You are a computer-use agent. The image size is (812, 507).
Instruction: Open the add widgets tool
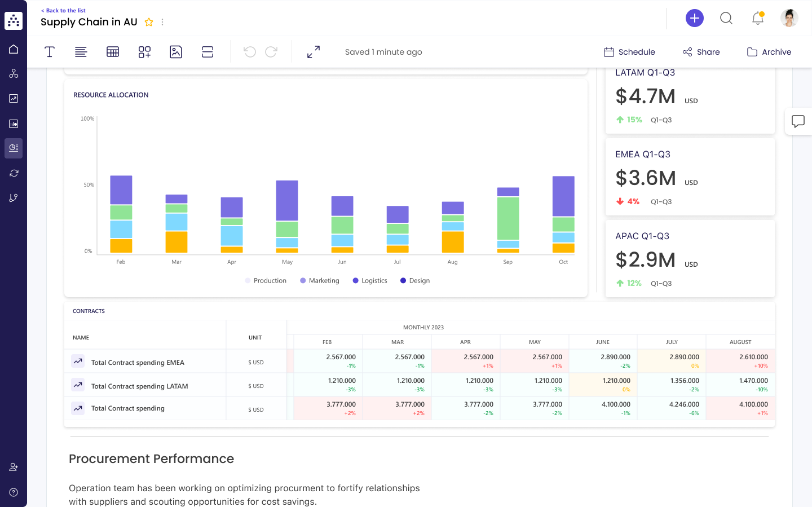click(x=144, y=52)
